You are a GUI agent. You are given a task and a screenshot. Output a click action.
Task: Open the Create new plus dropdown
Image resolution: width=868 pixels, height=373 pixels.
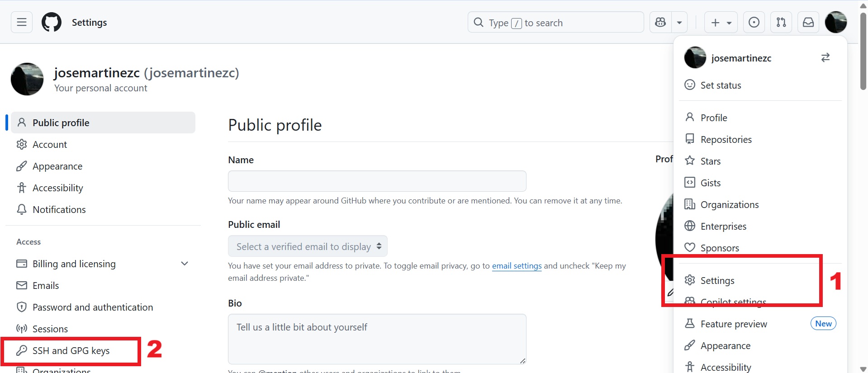(x=721, y=22)
